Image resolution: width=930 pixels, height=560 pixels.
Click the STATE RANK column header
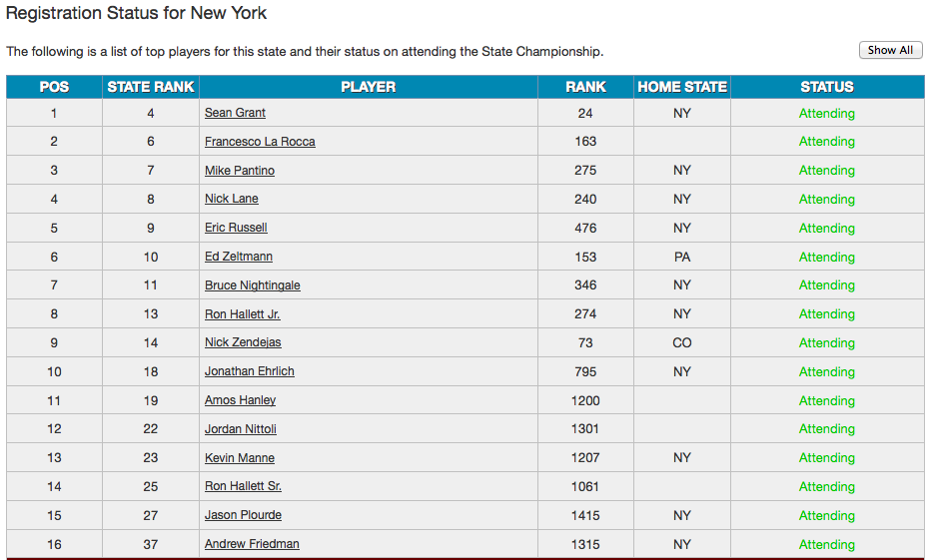pyautogui.click(x=151, y=87)
